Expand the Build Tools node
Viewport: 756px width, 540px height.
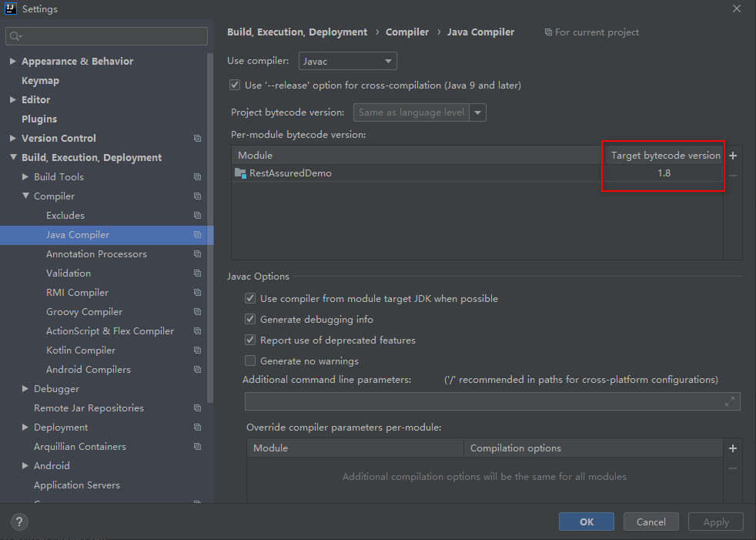25,177
